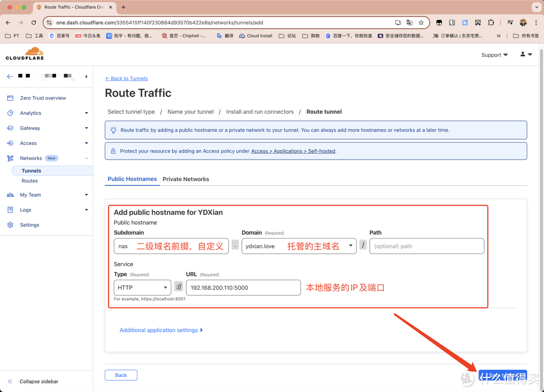Image resolution: width=544 pixels, height=392 pixels.
Task: Open the Domain dropdown showing ydxian.love
Action: point(299,246)
